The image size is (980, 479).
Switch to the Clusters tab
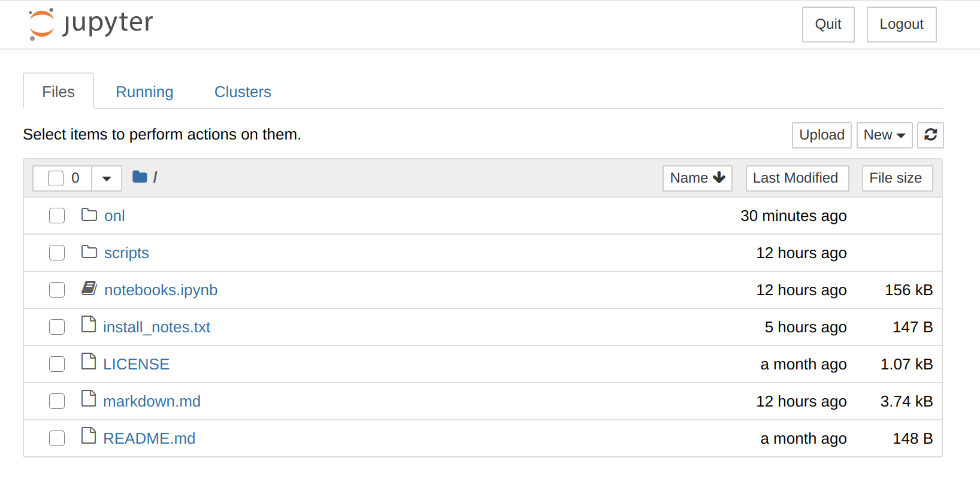tap(243, 92)
